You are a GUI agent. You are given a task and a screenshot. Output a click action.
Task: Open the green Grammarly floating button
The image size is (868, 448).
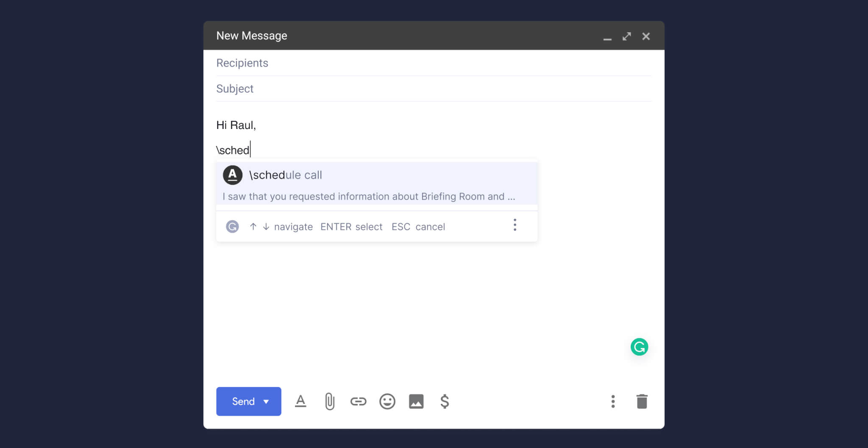pyautogui.click(x=639, y=347)
